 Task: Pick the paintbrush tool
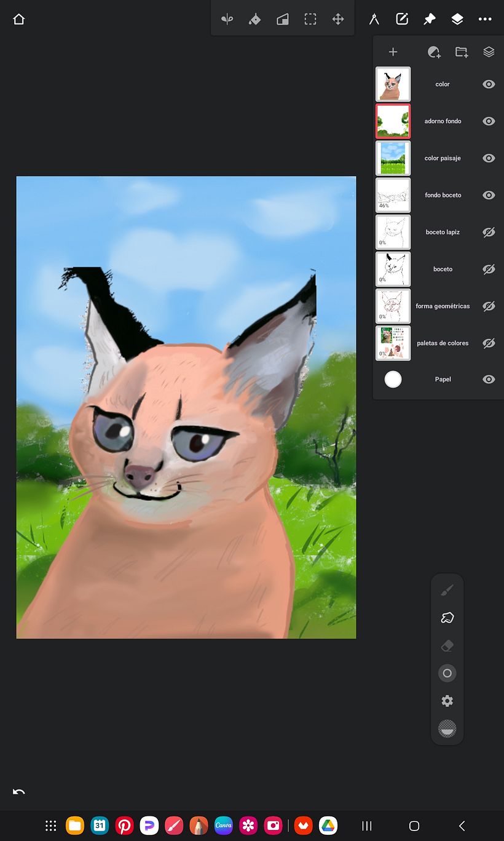[x=447, y=591]
